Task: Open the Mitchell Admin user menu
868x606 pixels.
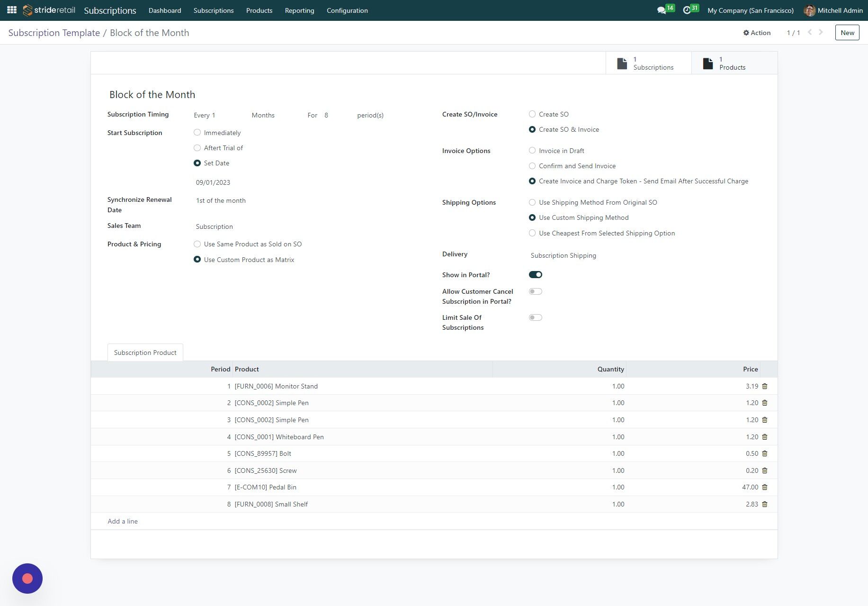Action: click(x=833, y=10)
